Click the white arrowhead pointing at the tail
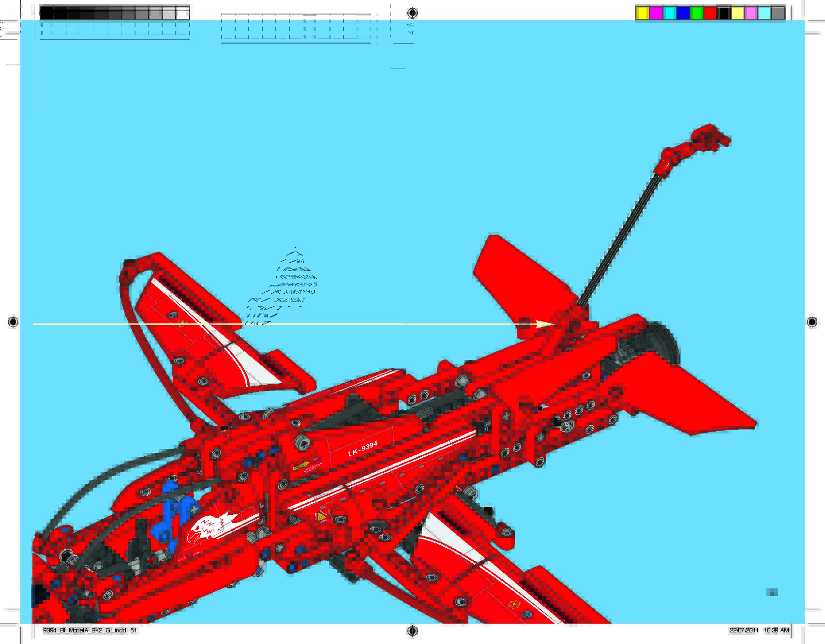This screenshot has width=825, height=644. point(545,324)
